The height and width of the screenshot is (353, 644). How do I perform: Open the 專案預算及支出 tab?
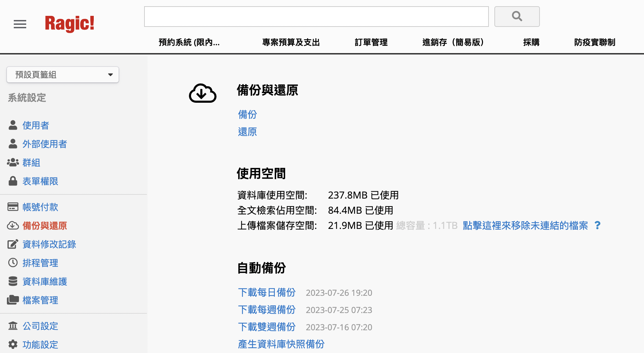point(291,42)
